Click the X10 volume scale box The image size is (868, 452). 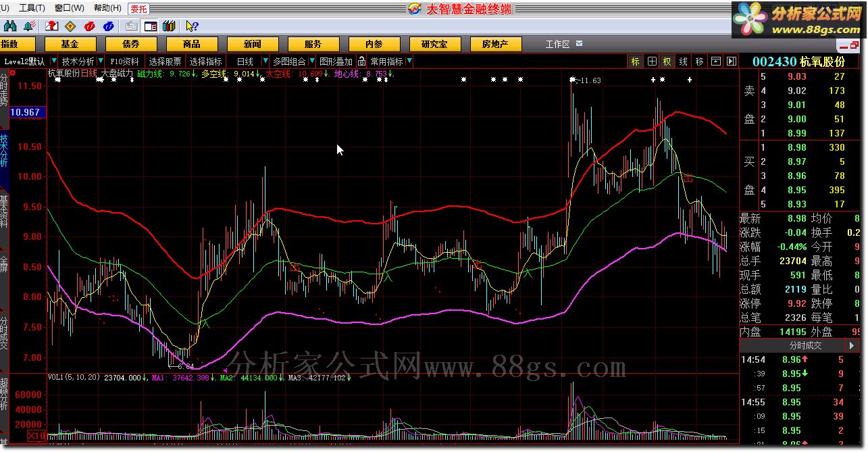36,436
